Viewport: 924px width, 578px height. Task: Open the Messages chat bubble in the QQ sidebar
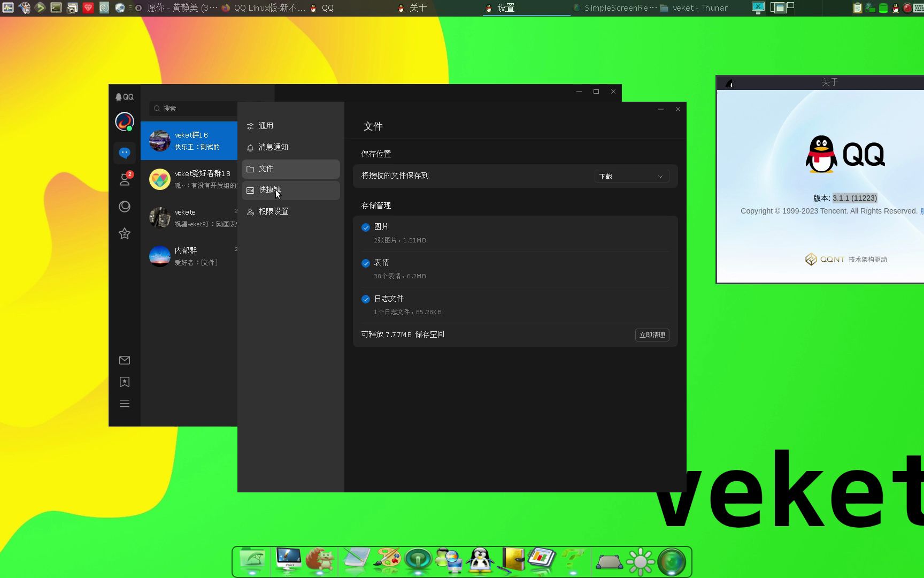(x=125, y=153)
